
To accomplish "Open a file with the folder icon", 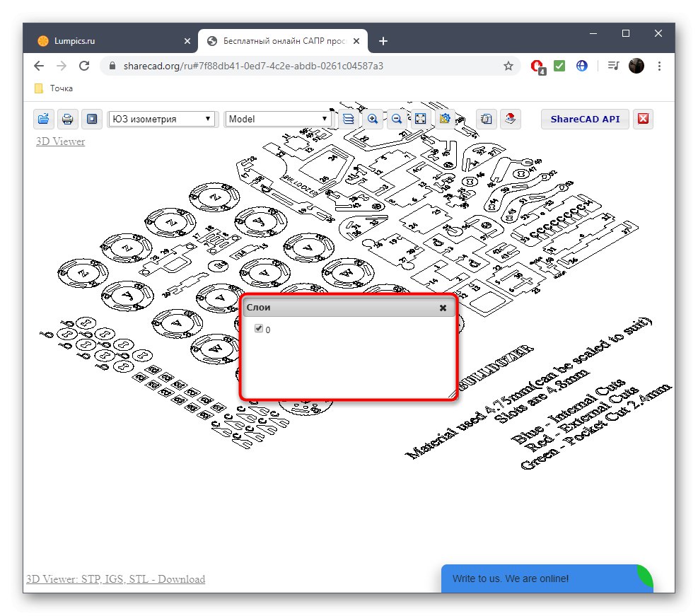I will (x=44, y=119).
